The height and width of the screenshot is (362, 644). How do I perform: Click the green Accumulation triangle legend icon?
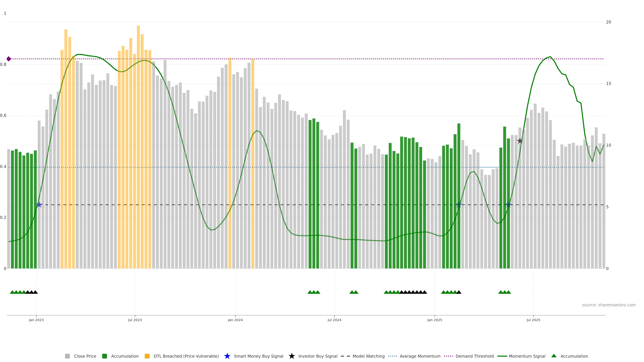(554, 356)
